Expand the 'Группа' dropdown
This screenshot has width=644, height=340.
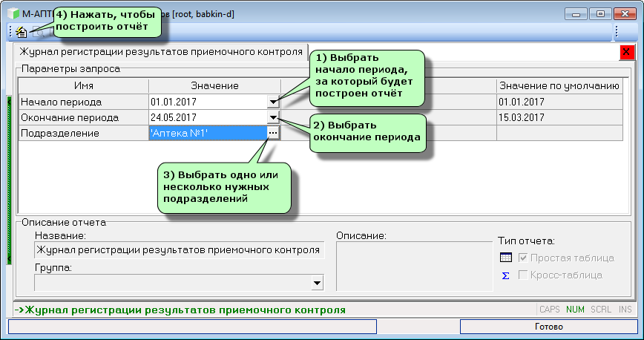[317, 283]
